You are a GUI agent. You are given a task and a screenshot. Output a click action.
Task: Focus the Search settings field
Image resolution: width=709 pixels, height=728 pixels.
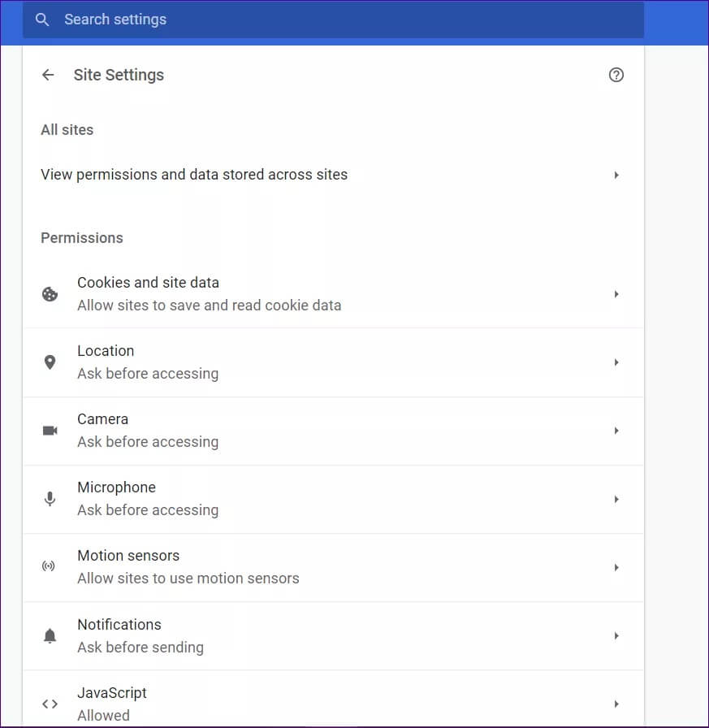[341, 19]
